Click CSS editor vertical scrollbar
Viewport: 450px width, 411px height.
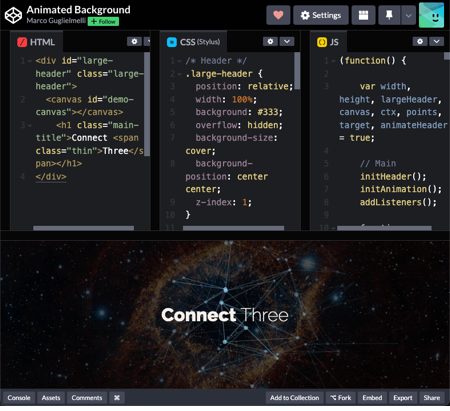click(x=297, y=71)
